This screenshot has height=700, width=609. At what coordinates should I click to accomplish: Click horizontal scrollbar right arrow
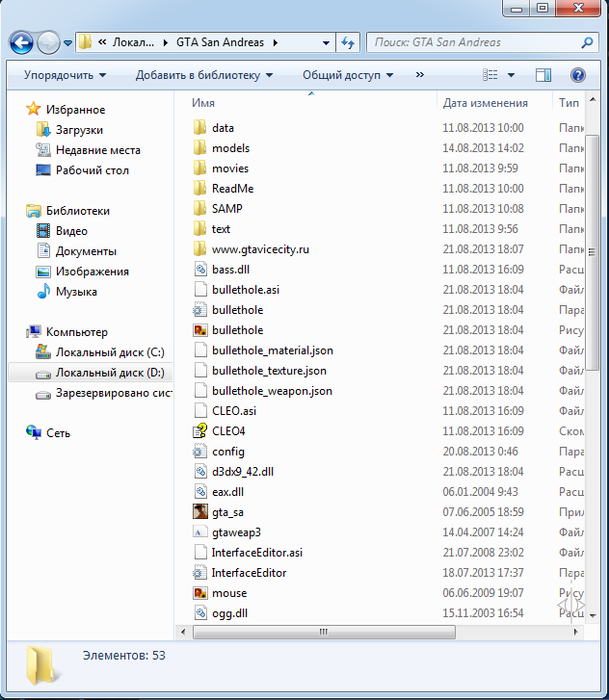576,632
